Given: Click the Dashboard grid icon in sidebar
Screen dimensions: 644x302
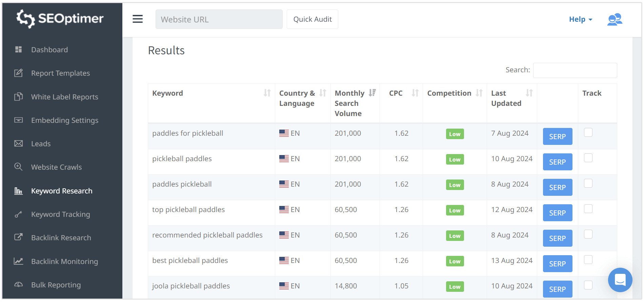Looking at the screenshot, I should pos(19,50).
